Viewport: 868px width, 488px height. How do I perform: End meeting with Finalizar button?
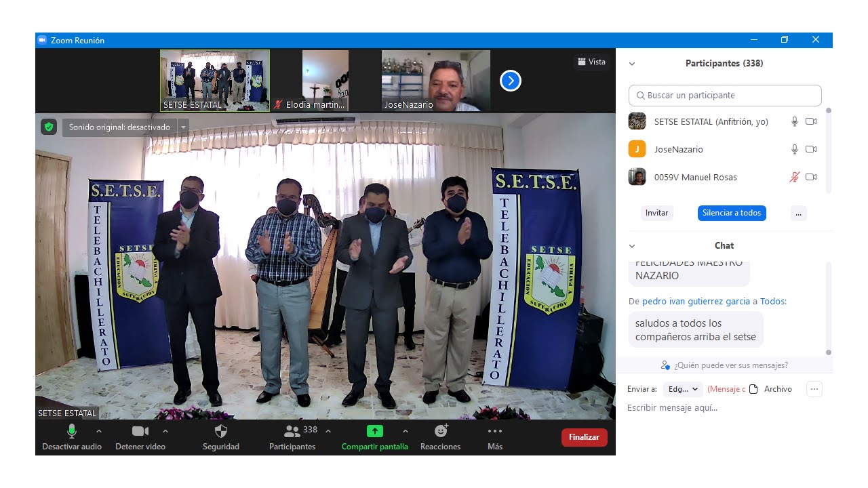(584, 437)
